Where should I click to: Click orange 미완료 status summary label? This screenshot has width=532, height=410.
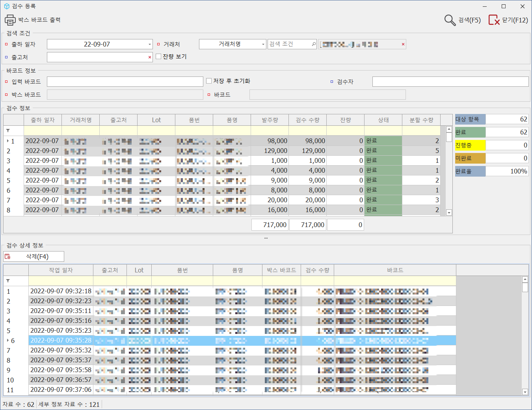(x=470, y=158)
